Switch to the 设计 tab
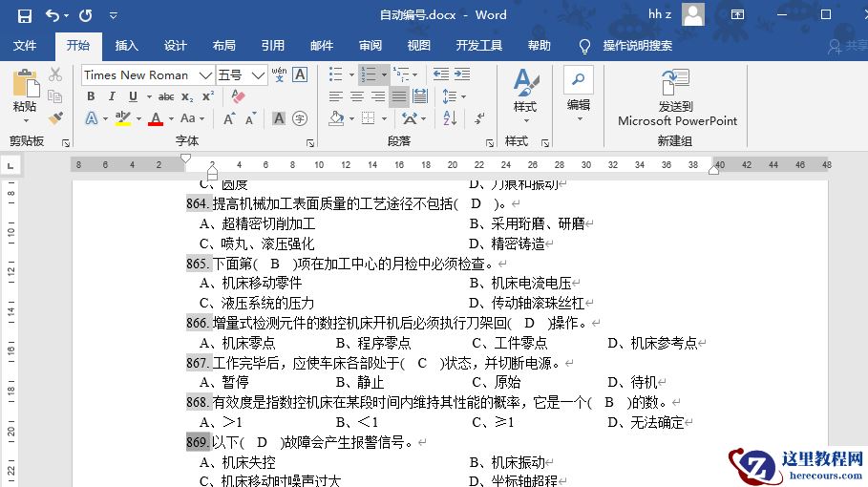The height and width of the screenshot is (487, 868). [x=175, y=46]
